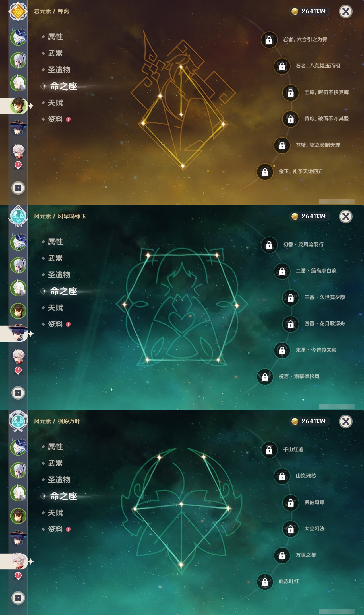
Task: Switch to 武器 on the 风早鸣穗玉 screen
Action: coord(55,258)
